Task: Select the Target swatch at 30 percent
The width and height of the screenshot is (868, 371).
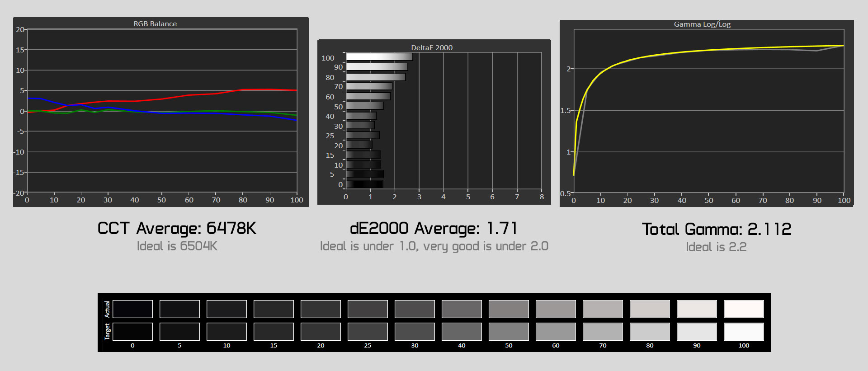Action: (415, 332)
